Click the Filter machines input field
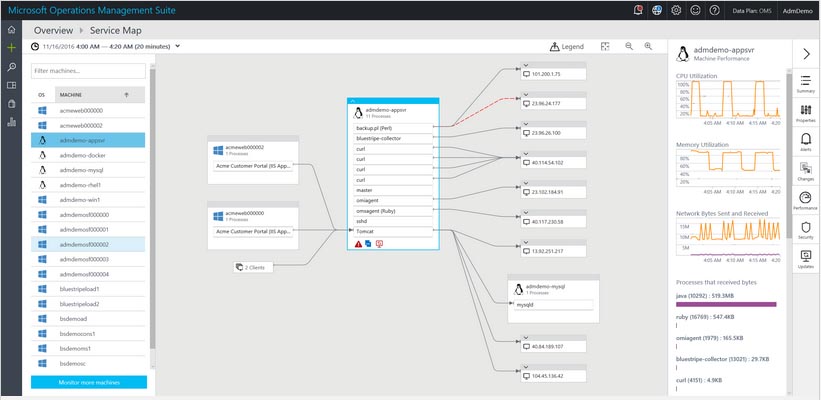The height and width of the screenshot is (400, 821). click(x=89, y=72)
